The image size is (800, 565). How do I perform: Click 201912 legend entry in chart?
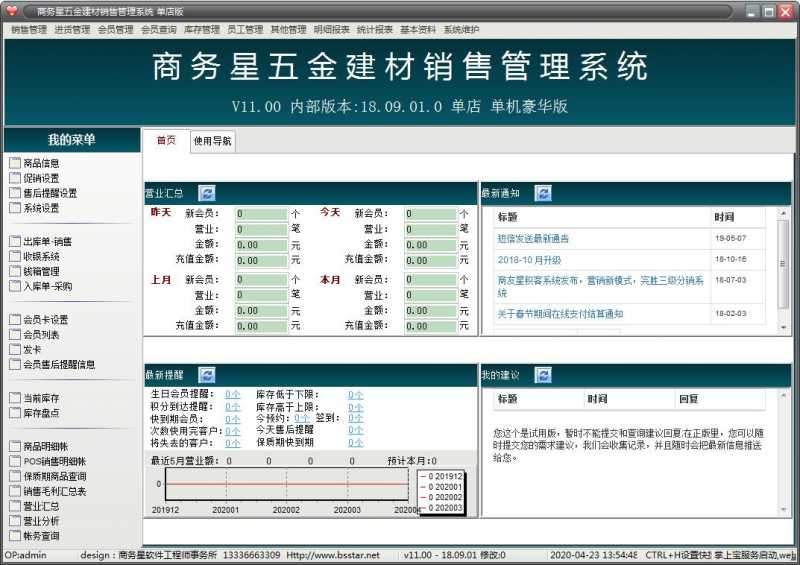pos(441,476)
